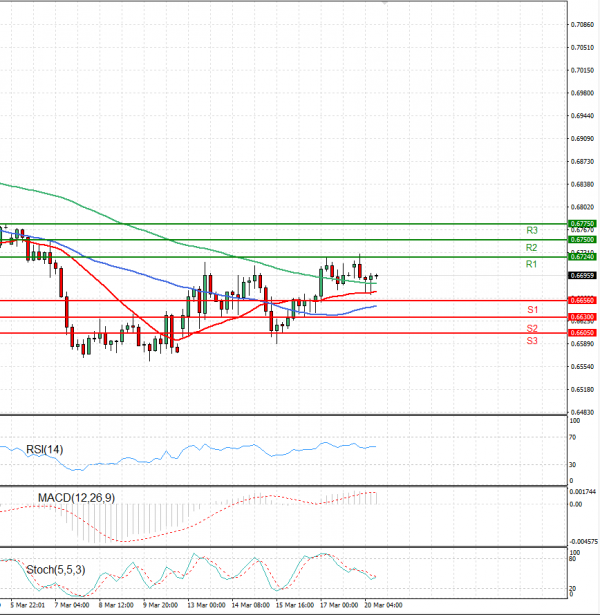
Task: Click the S1 support label
Action: pos(533,310)
